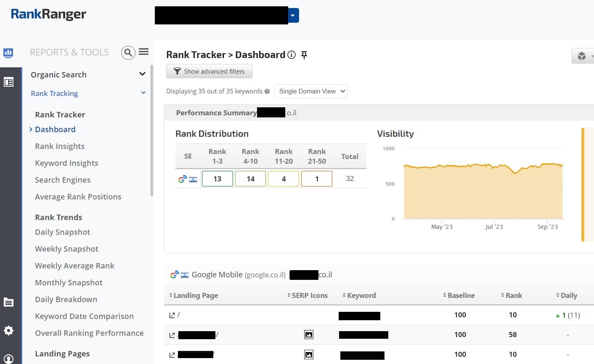This screenshot has width=594, height=364.
Task: Click the user profile icon at bottom left
Action: click(8, 359)
